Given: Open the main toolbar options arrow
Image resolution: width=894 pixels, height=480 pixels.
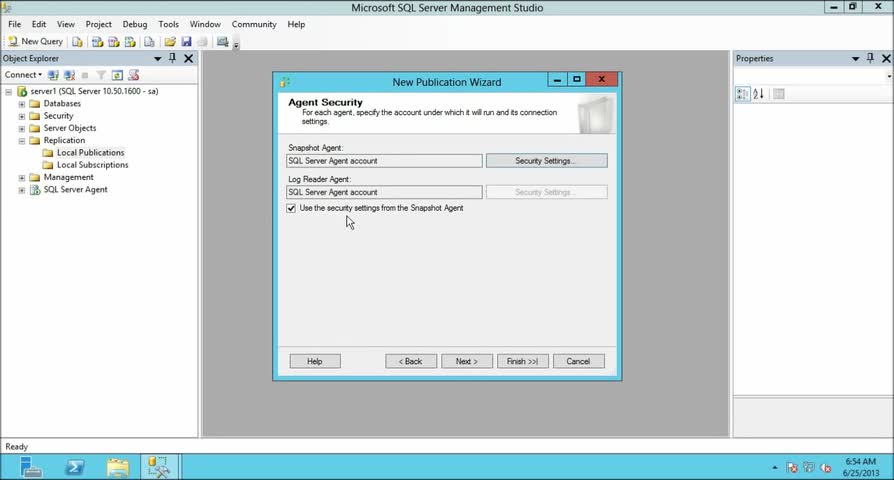Looking at the screenshot, I should (236, 44).
